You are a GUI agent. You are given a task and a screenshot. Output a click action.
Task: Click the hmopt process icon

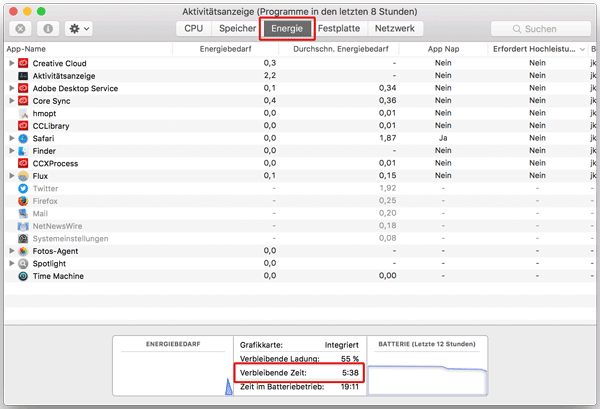23,113
